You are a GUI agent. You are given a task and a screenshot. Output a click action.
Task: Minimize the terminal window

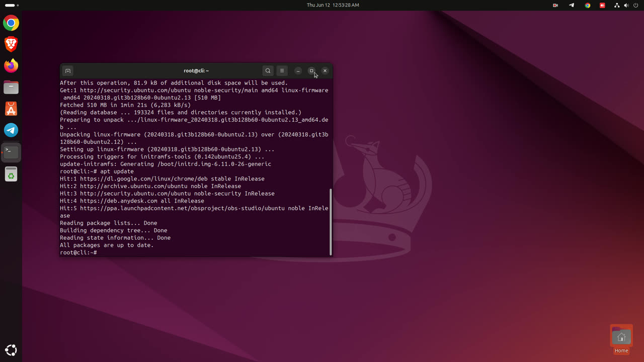pyautogui.click(x=298, y=71)
